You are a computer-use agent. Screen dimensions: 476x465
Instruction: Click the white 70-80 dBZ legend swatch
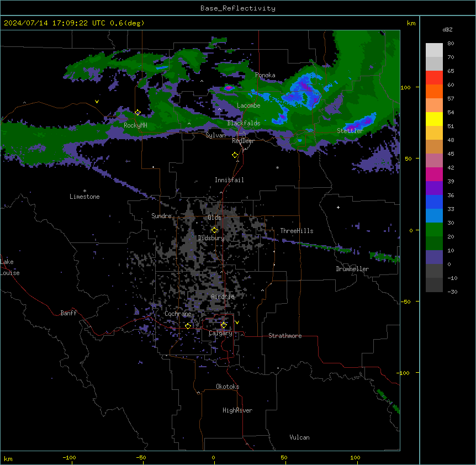pos(434,50)
